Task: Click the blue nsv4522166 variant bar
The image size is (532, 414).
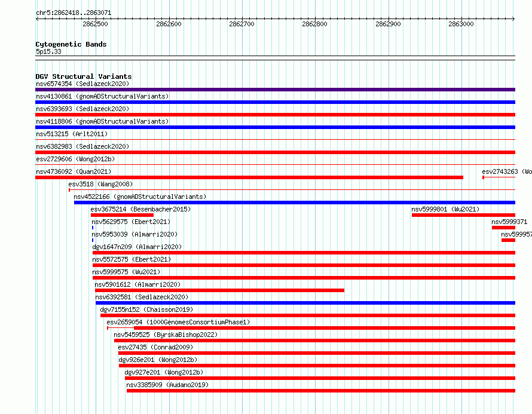Action: click(x=295, y=203)
